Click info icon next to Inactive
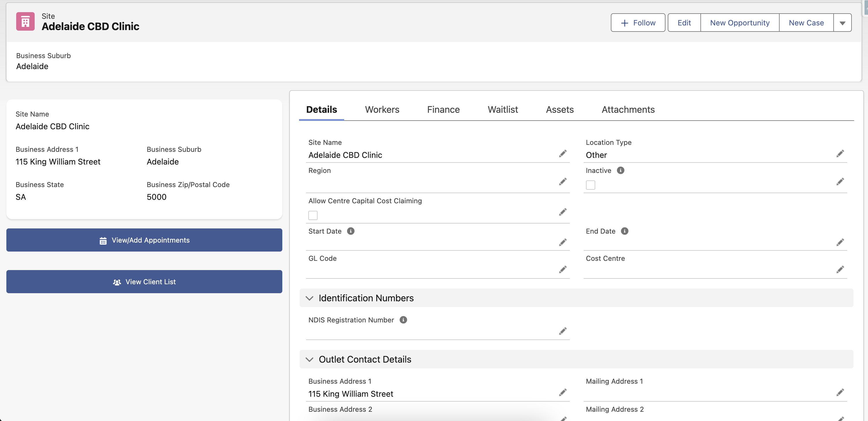Screen dimensions: 868x421 click(620, 170)
